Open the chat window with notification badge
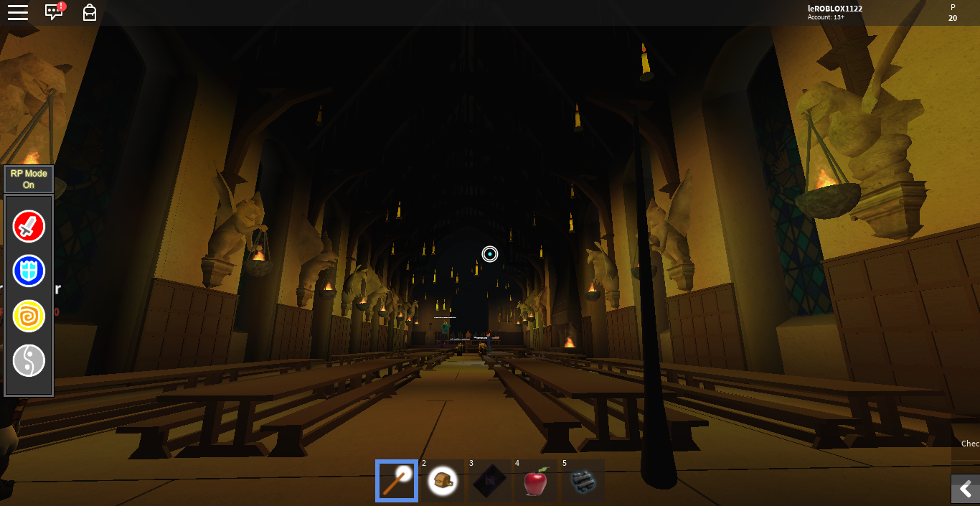Viewport: 980px width, 506px height. [x=55, y=12]
